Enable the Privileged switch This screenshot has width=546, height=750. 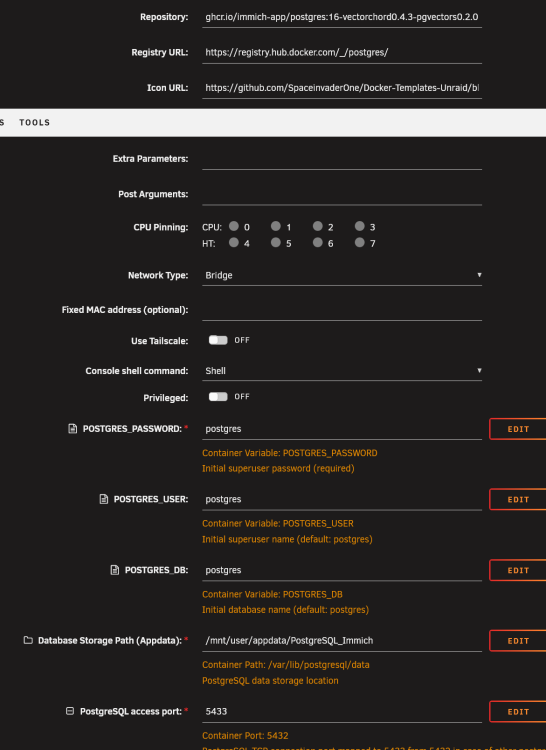click(218, 397)
